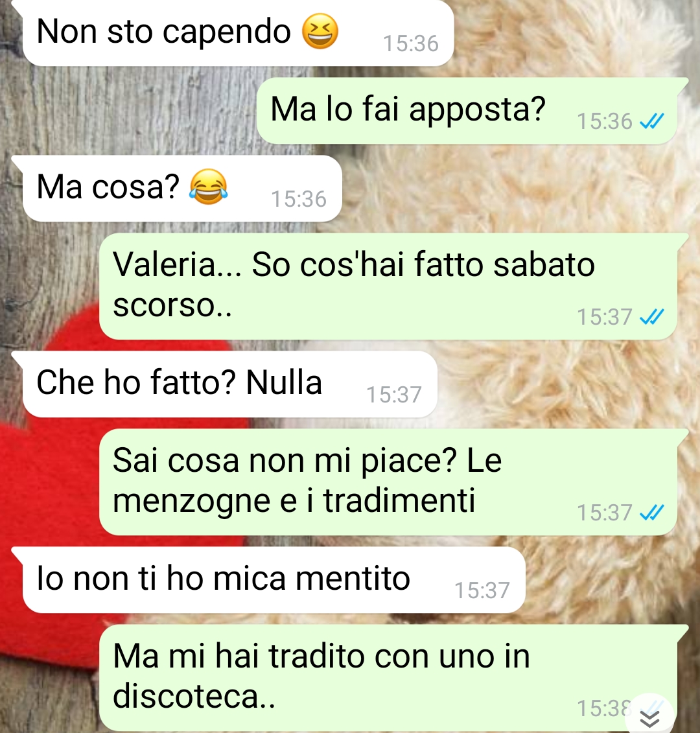The width and height of the screenshot is (700, 733).
Task: Select the 'Ma cosa?' message bubble
Action: coord(182,189)
